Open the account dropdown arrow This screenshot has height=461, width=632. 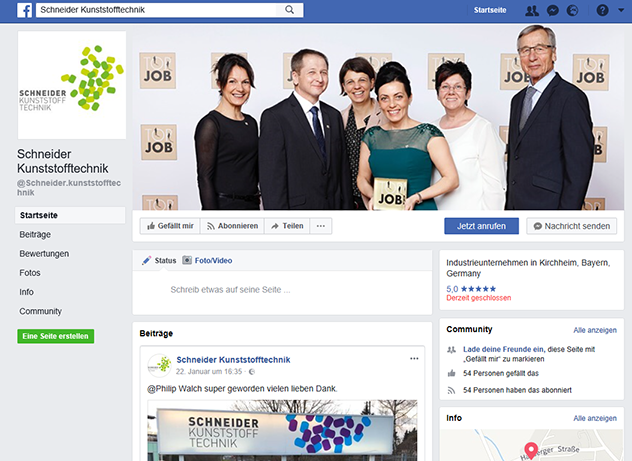click(x=621, y=10)
